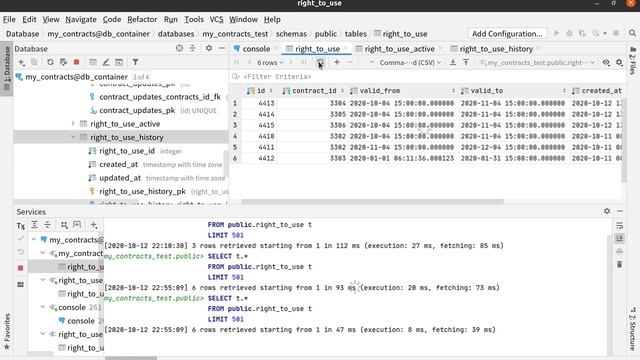The width and height of the screenshot is (640, 360).
Task: Open sort options on valid_from column header
Action: (453, 91)
